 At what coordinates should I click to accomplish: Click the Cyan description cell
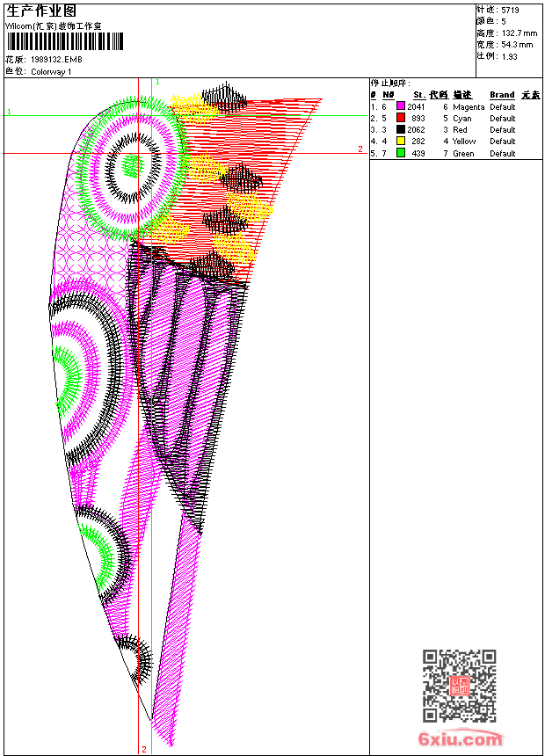point(462,119)
